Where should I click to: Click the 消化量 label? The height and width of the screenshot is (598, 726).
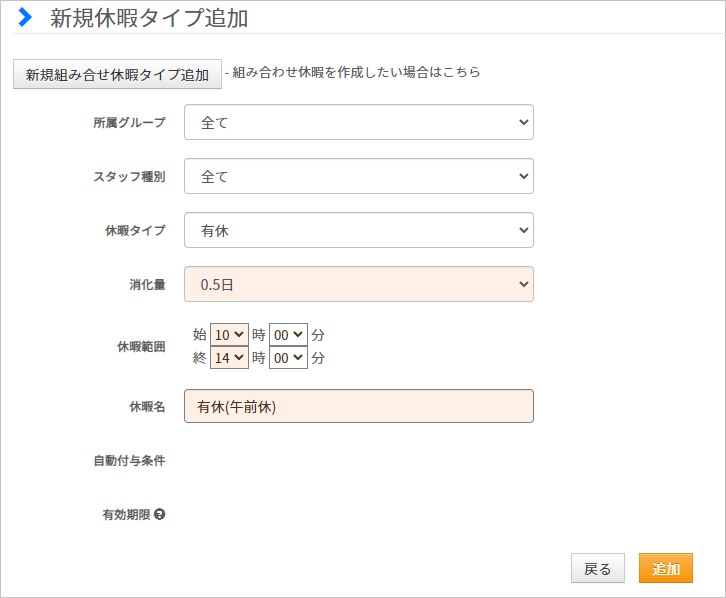pos(147,285)
